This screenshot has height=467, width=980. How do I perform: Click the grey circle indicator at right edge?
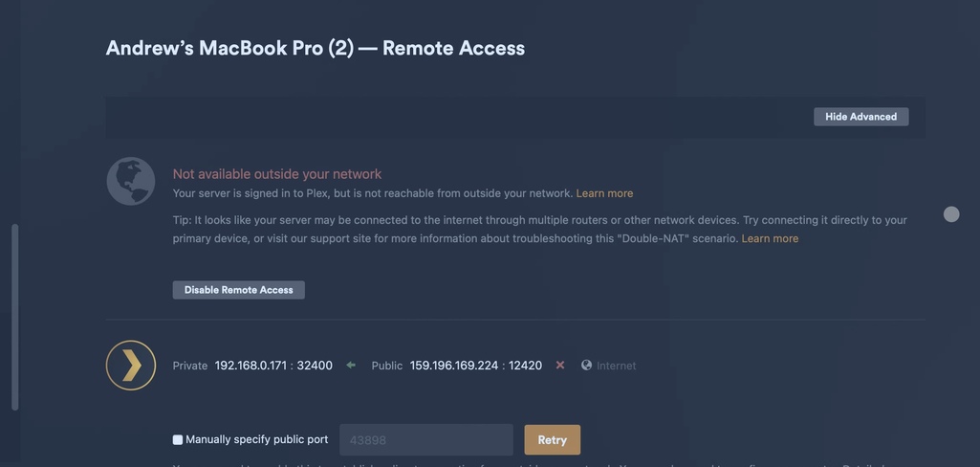pyautogui.click(x=951, y=214)
